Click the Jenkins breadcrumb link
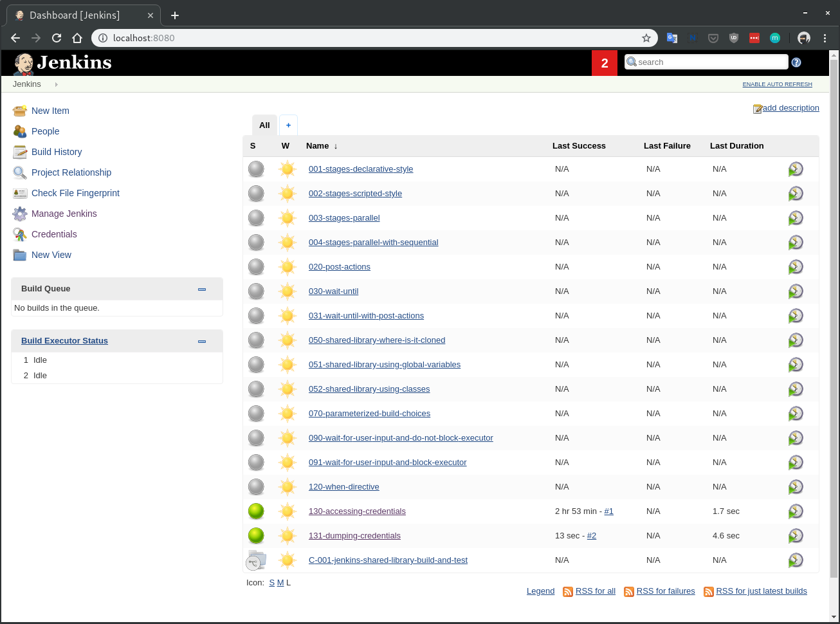840x624 pixels. point(26,84)
